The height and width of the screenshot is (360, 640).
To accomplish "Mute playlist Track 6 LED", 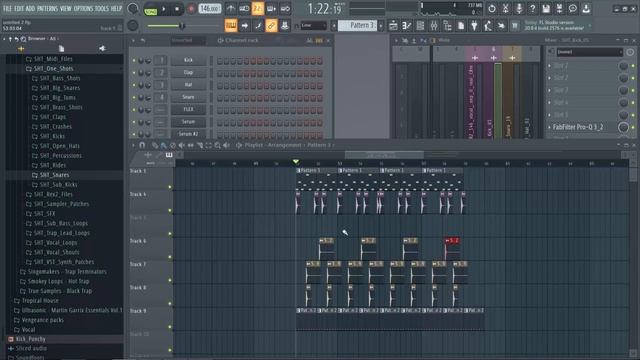I will pos(170,257).
